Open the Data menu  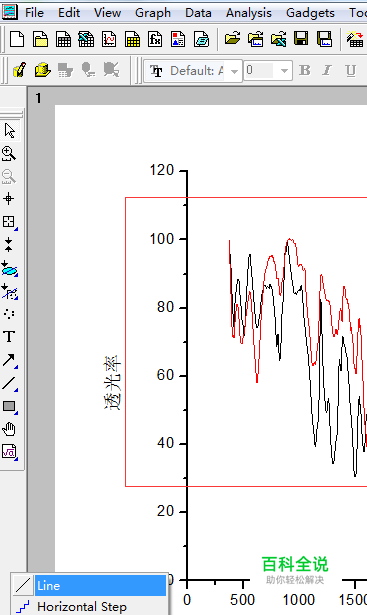pos(198,13)
